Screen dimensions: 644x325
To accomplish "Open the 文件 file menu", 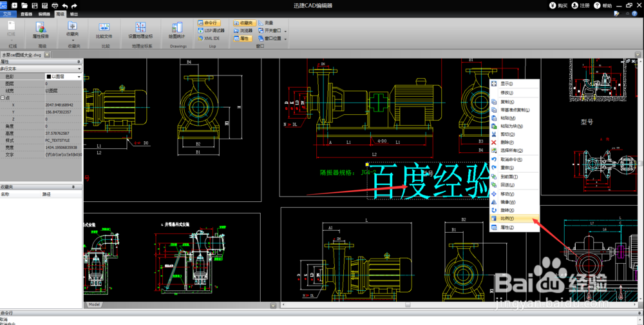I will pyautogui.click(x=8, y=14).
